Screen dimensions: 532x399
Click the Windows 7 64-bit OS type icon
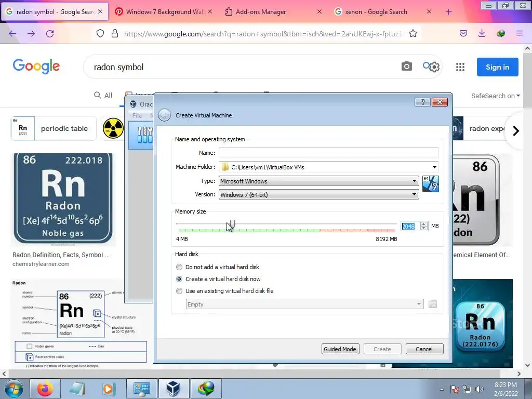pyautogui.click(x=431, y=184)
